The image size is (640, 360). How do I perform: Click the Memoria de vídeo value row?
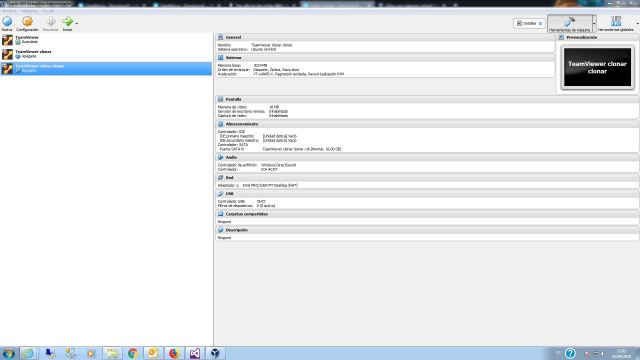[248, 107]
